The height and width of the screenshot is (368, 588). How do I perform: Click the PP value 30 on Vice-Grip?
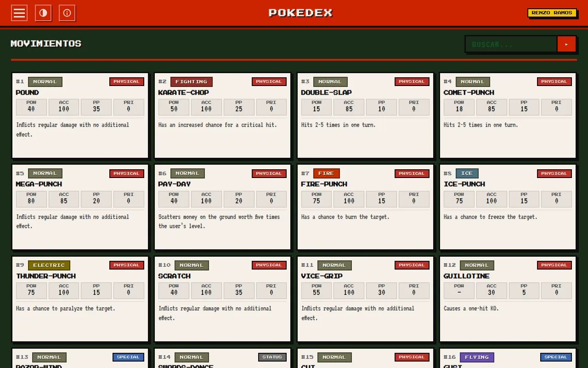(x=382, y=293)
